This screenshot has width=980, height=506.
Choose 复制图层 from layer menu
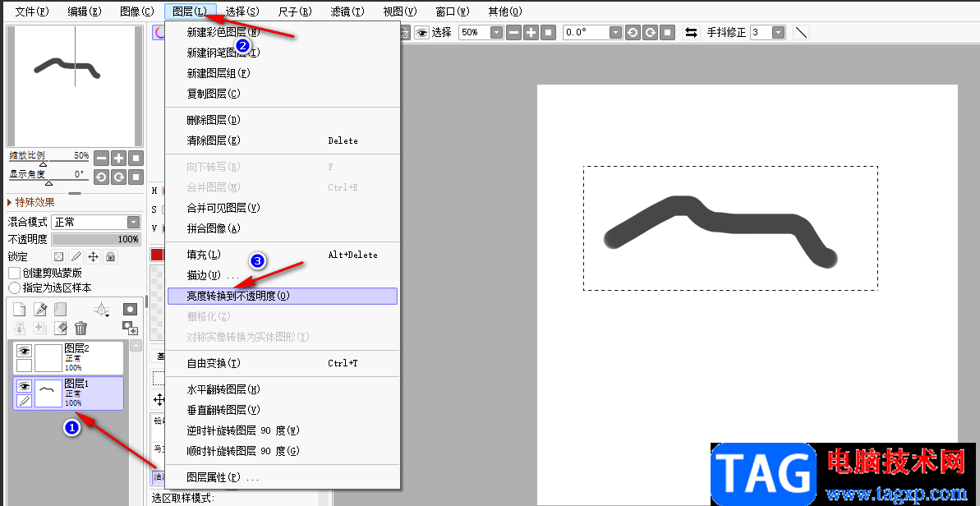click(283, 94)
